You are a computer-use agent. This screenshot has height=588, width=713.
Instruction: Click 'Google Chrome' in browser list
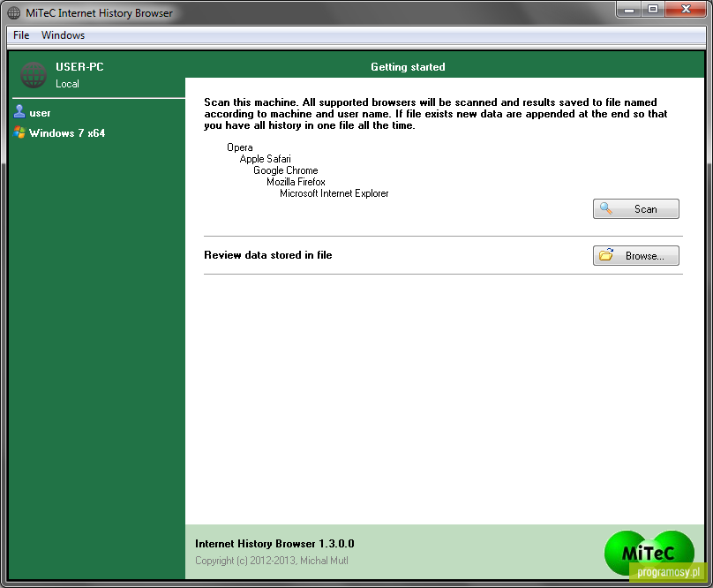286,170
